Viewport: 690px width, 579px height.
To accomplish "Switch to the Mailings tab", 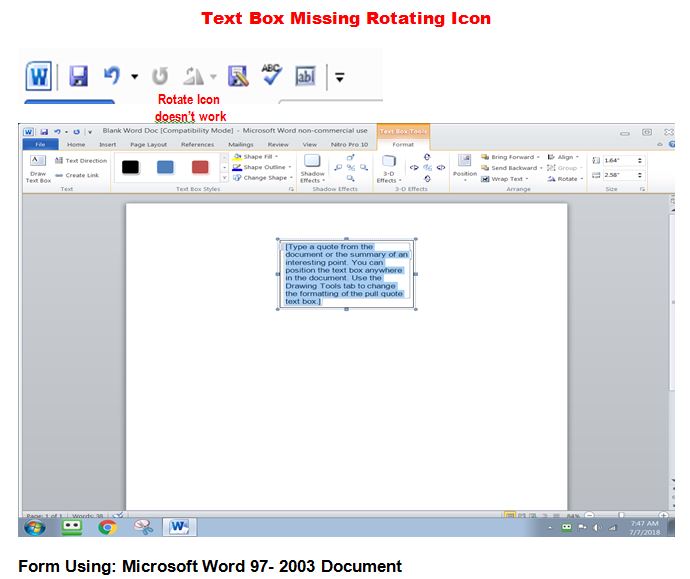I will tap(241, 144).
